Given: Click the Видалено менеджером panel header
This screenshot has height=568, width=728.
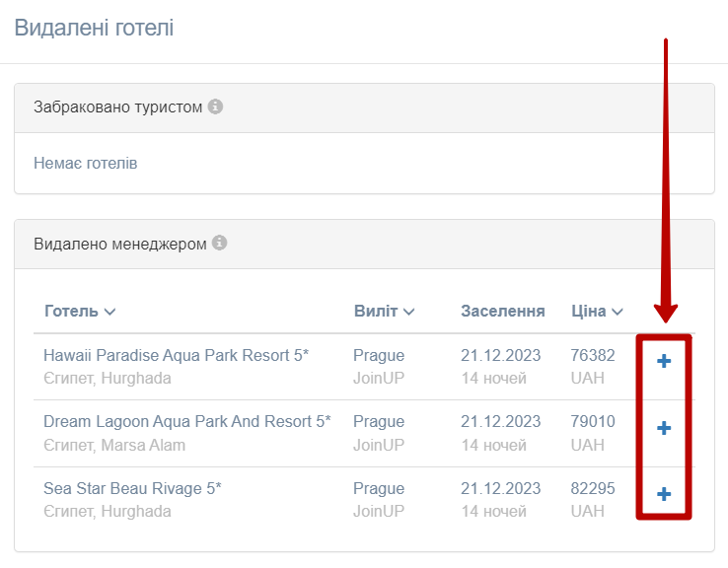Looking at the screenshot, I should click(364, 245).
